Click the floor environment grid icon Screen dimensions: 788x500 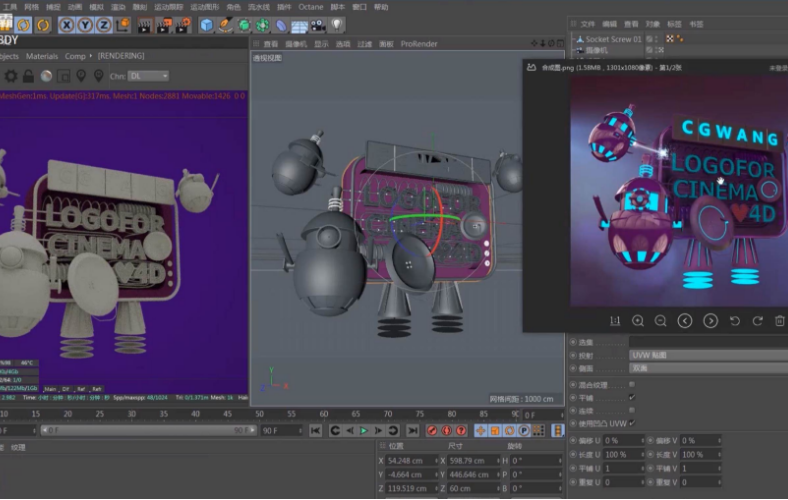300,26
